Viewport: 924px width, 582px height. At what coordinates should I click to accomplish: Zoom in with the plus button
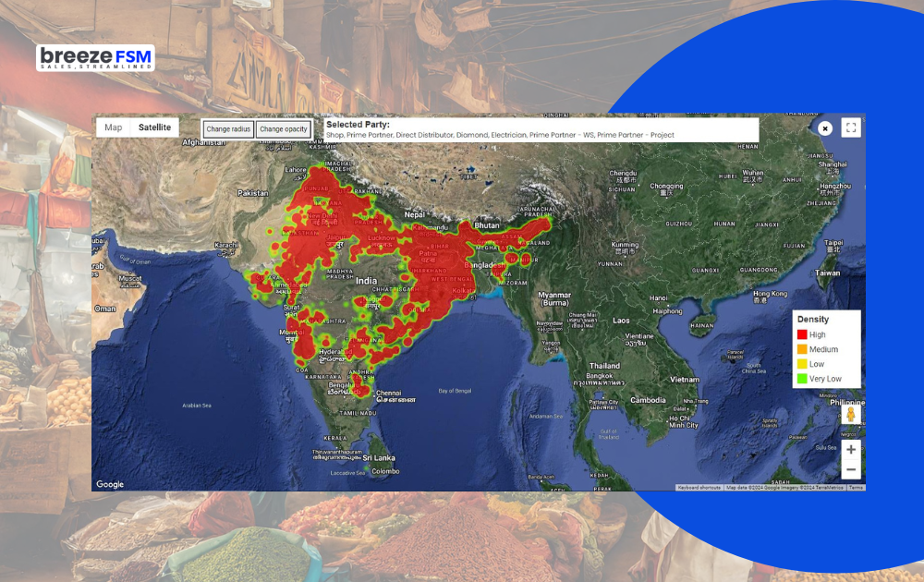point(851,450)
